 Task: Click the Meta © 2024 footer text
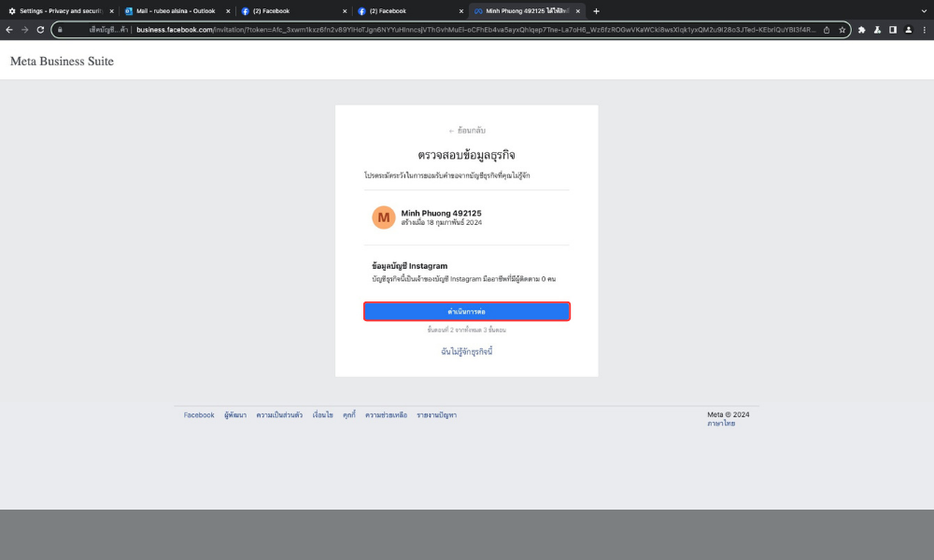[729, 414]
